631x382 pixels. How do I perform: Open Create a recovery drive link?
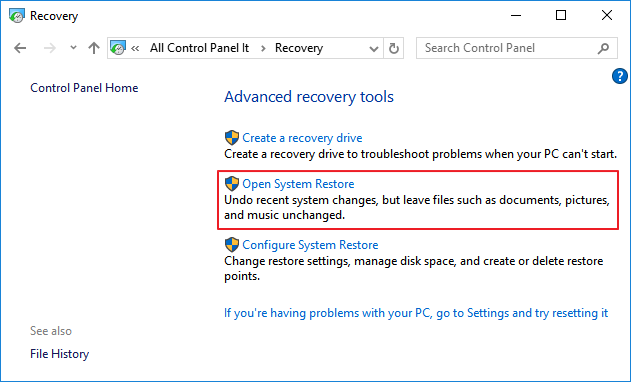coord(302,138)
